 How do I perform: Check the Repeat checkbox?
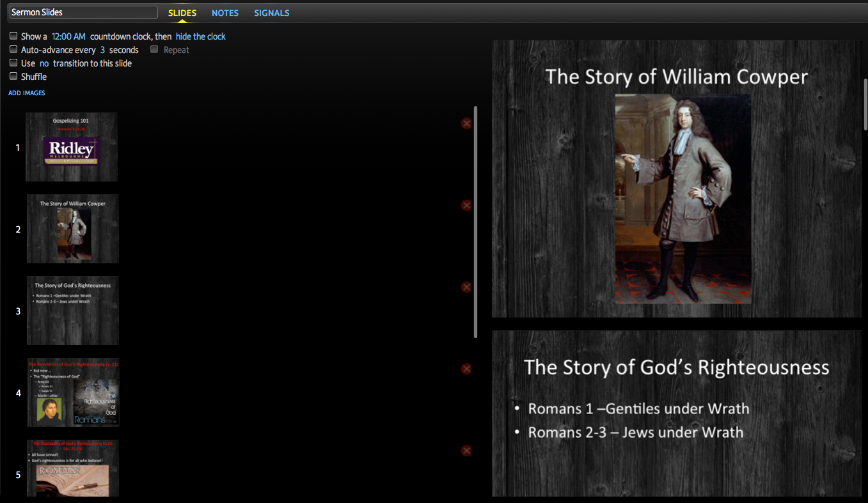(x=154, y=49)
